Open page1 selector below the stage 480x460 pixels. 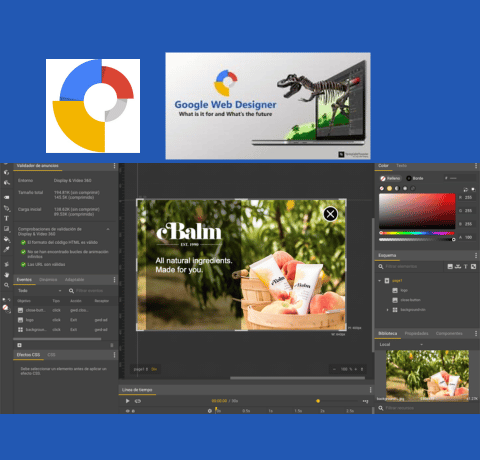(x=141, y=369)
